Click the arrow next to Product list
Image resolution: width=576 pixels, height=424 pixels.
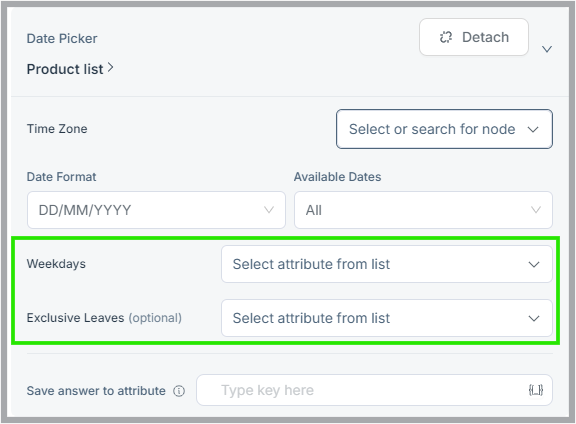pyautogui.click(x=110, y=68)
